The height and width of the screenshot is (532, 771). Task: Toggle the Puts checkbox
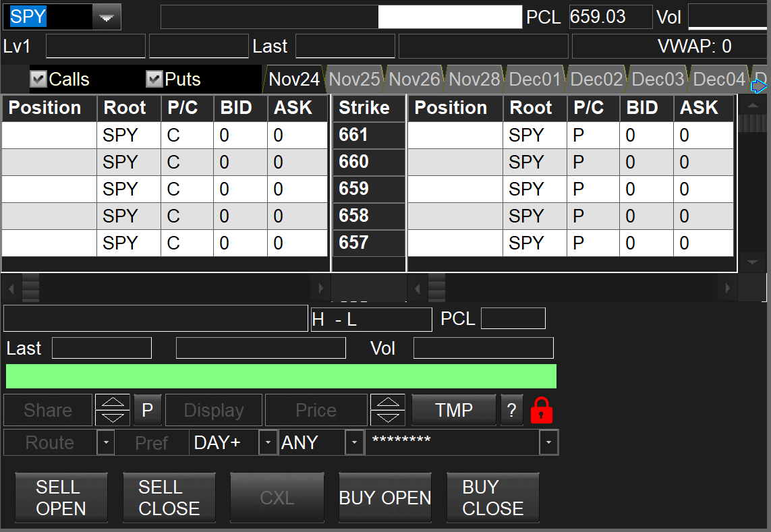(154, 80)
